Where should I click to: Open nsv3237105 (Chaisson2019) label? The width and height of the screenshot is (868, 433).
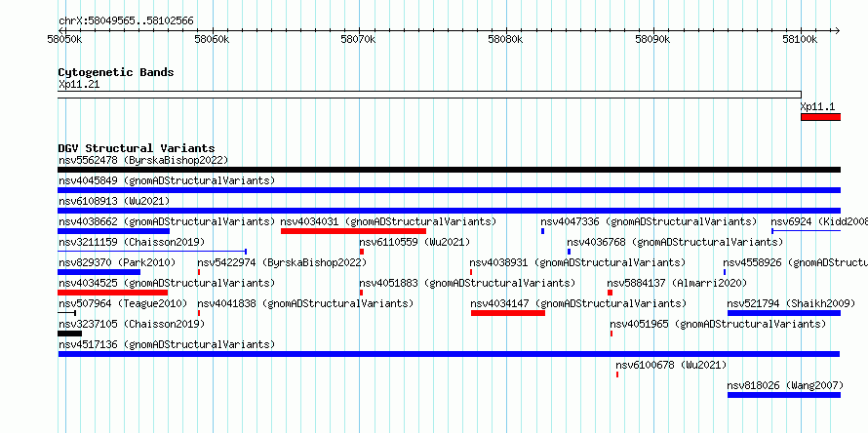132,325
